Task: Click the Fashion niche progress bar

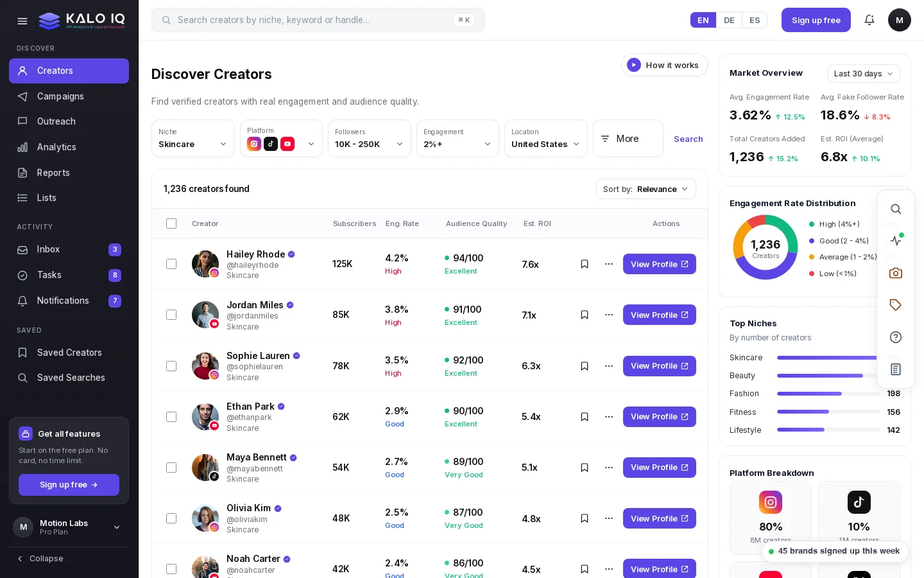Action: [x=828, y=394]
